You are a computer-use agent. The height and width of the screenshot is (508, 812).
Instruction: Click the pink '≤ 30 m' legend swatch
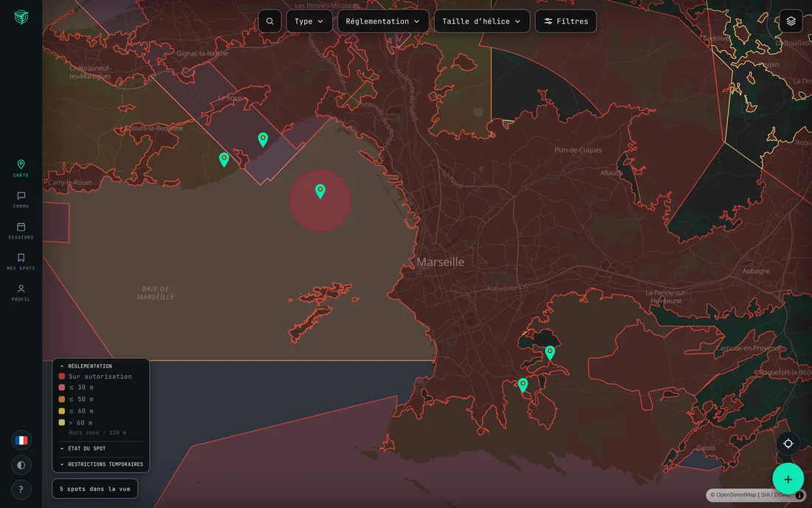61,388
